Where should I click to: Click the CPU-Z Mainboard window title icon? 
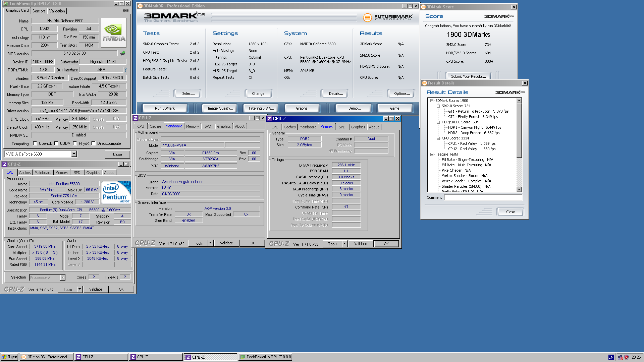(136, 118)
